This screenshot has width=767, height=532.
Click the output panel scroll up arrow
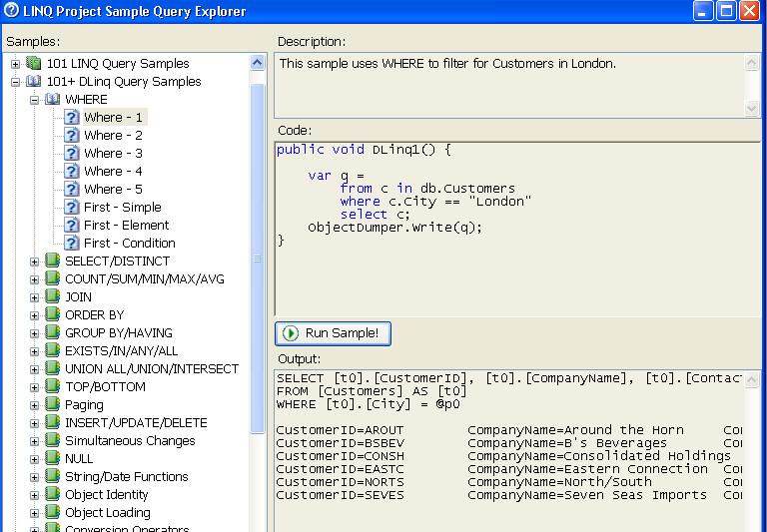(x=752, y=379)
